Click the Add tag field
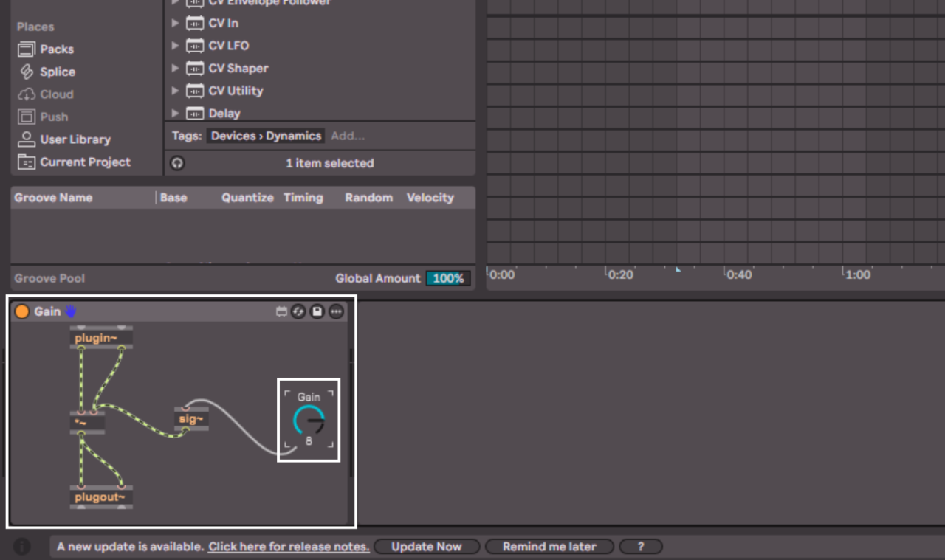Viewport: 945px width, 560px height. (x=348, y=136)
